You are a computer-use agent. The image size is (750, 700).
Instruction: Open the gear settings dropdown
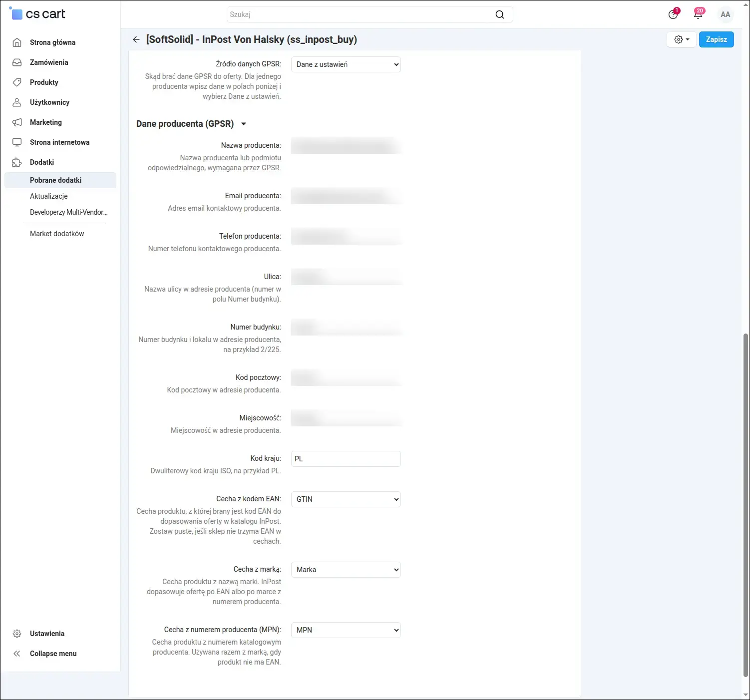pyautogui.click(x=682, y=39)
